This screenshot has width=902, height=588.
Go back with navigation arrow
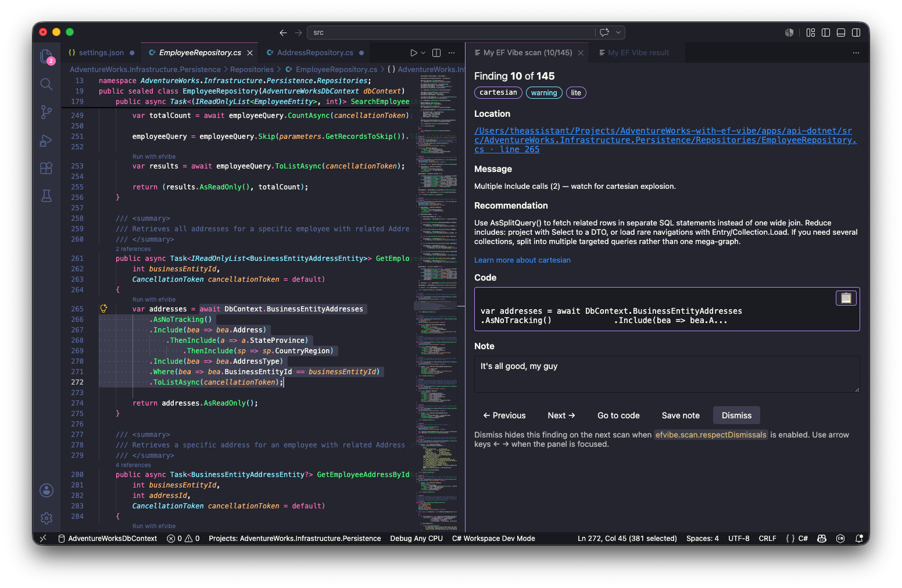click(283, 33)
